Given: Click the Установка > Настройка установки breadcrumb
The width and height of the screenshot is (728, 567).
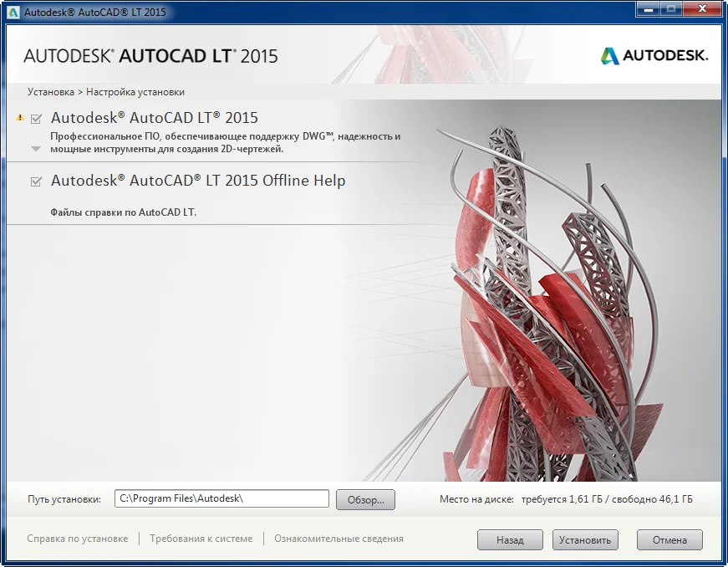Looking at the screenshot, I should pyautogui.click(x=106, y=92).
